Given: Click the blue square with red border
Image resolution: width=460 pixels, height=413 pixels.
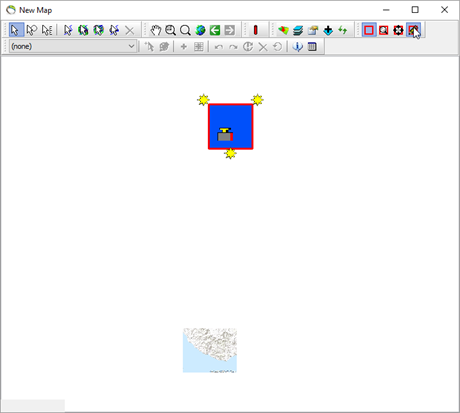Looking at the screenshot, I should click(x=231, y=127).
